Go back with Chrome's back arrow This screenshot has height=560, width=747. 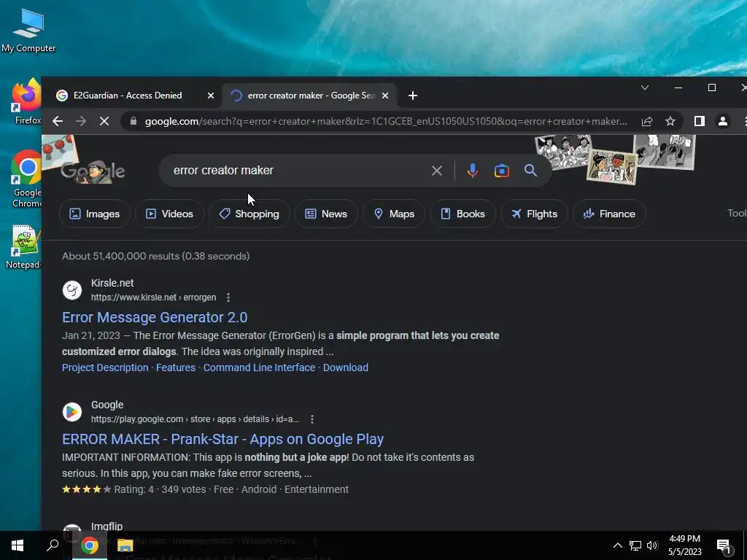[x=58, y=122]
